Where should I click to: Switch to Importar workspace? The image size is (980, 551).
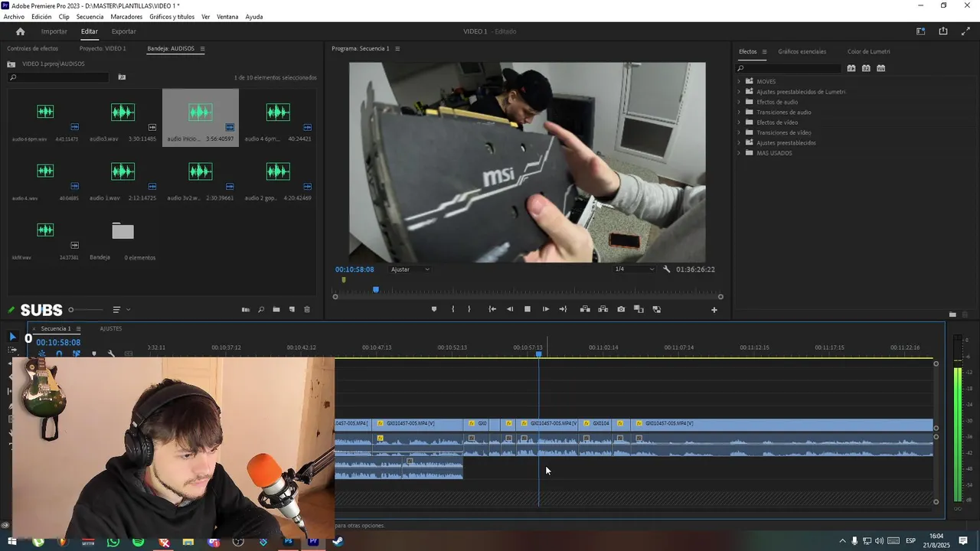54,31
